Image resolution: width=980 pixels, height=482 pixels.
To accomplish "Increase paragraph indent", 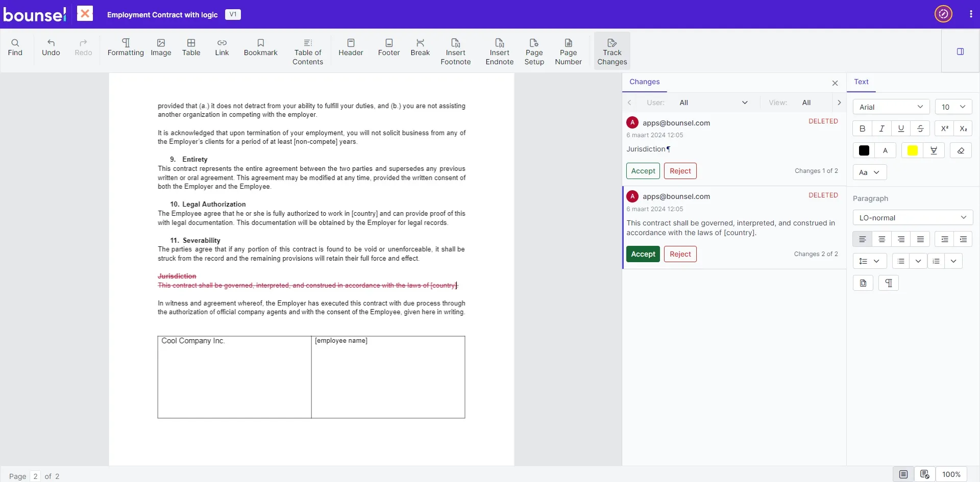I will click(x=963, y=239).
